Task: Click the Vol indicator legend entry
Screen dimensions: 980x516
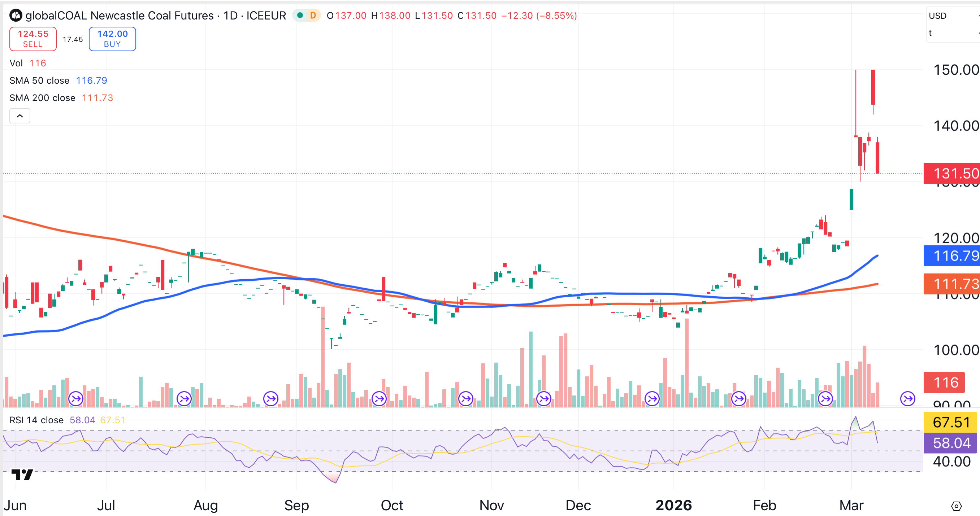Action: pyautogui.click(x=16, y=63)
